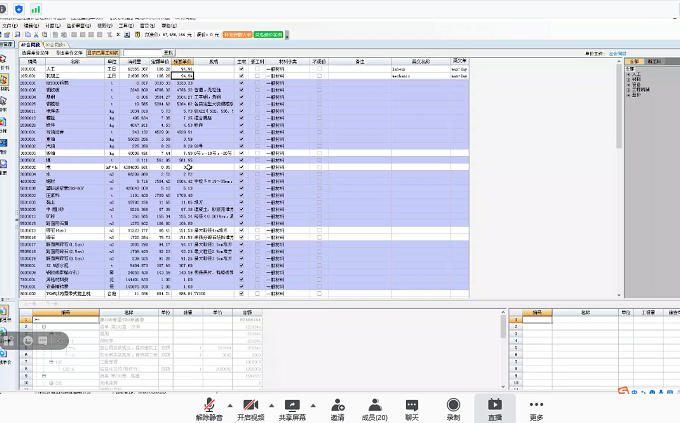Viewport: 680px width, 423px height.
Task: Click the save icon in toolbar
Action: pyautogui.click(x=17, y=34)
